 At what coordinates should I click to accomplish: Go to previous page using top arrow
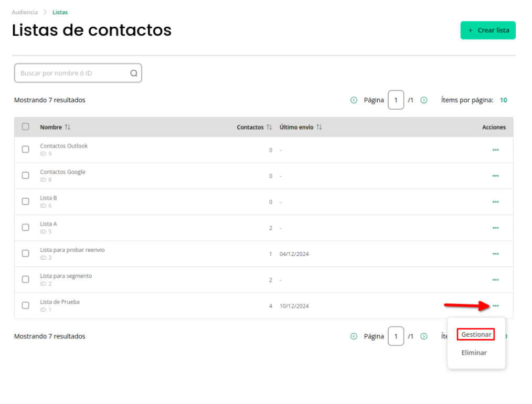(354, 100)
